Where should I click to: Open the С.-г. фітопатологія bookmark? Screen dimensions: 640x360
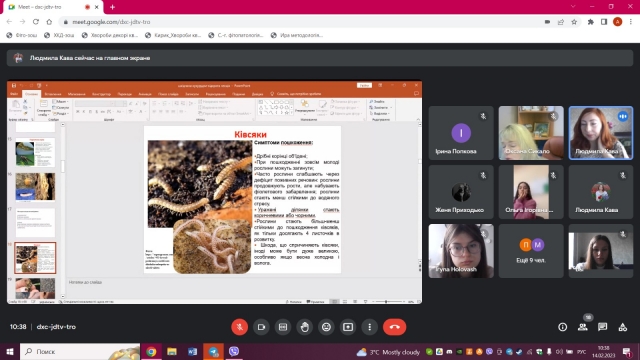click(236, 36)
